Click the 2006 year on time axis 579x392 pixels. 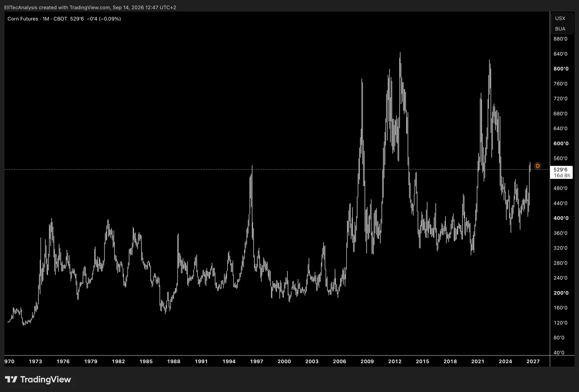pyautogui.click(x=339, y=361)
